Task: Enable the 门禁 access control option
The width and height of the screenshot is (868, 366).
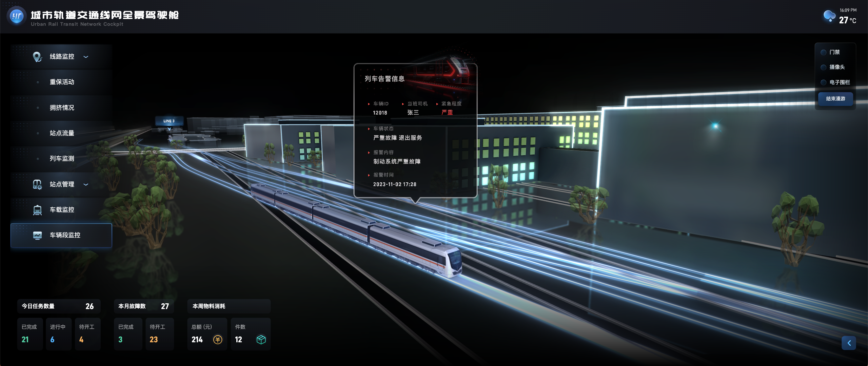Action: point(823,53)
